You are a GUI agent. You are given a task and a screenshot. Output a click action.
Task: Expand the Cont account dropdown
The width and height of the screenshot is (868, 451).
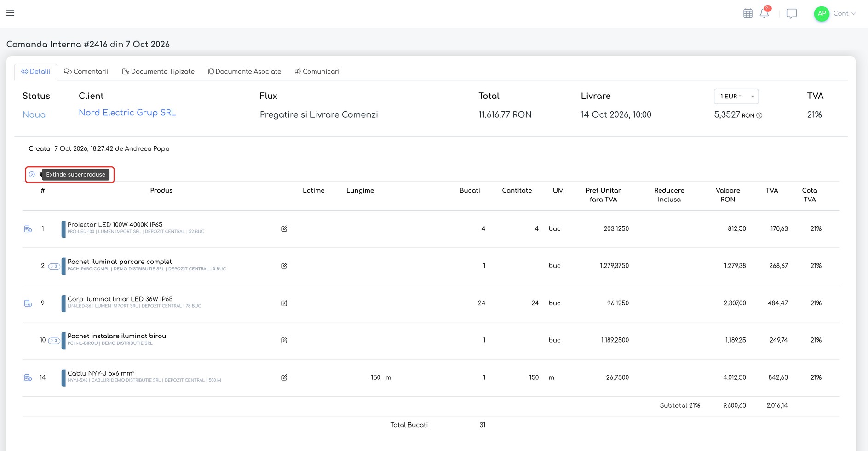point(845,13)
